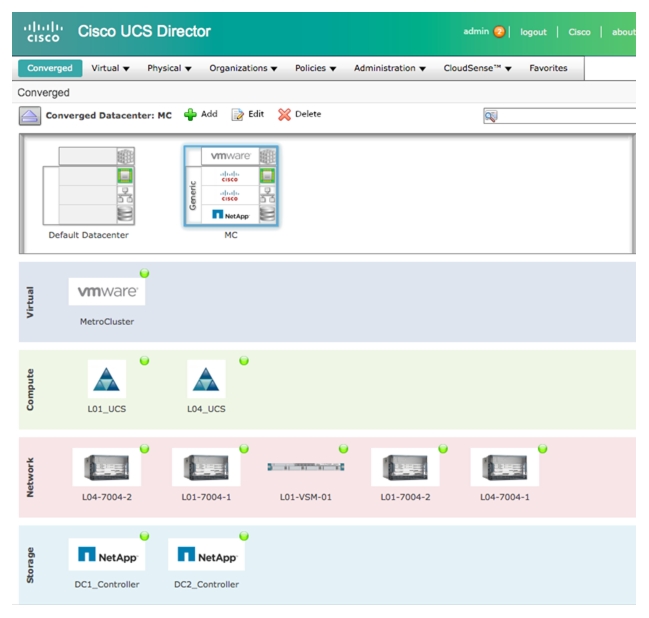Open the Physical dropdown menu
This screenshot has width=649, height=618.
[169, 68]
